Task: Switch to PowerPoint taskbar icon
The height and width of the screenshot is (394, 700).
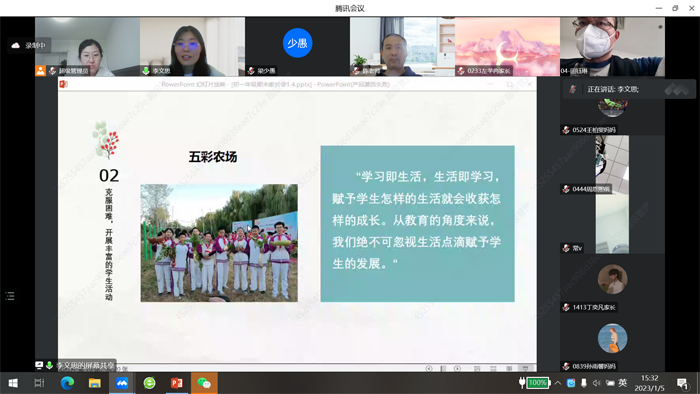Action: (x=177, y=383)
